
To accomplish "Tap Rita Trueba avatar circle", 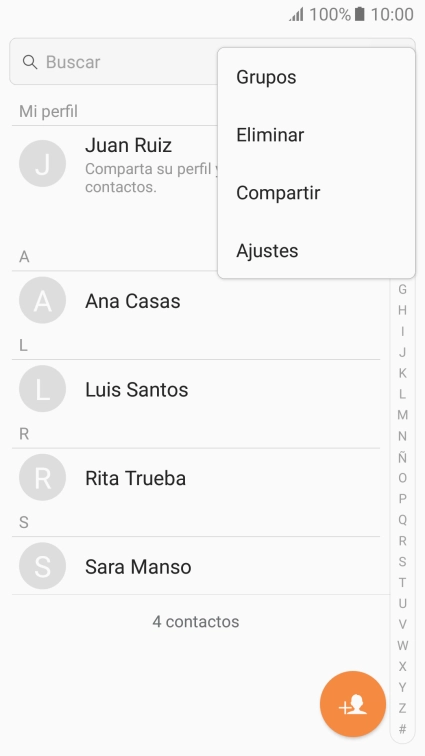I will 42,477.
